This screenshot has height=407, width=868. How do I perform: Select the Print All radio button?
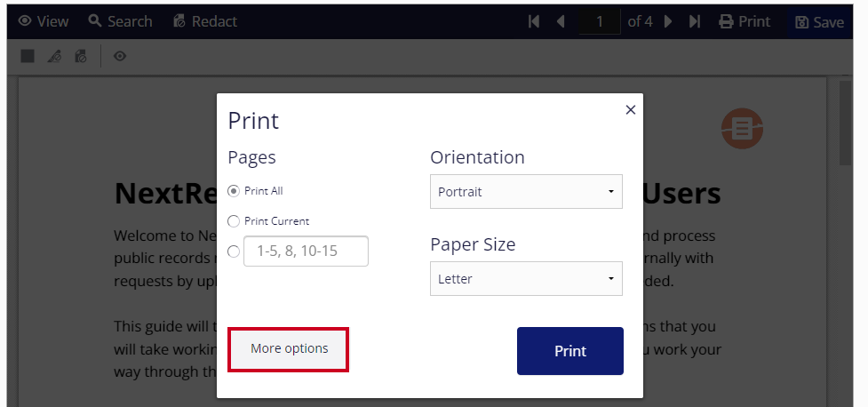(x=234, y=190)
